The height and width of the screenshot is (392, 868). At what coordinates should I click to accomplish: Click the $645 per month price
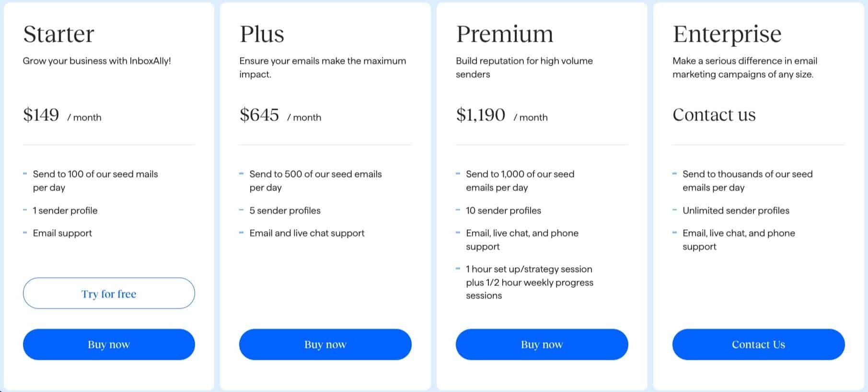[280, 115]
